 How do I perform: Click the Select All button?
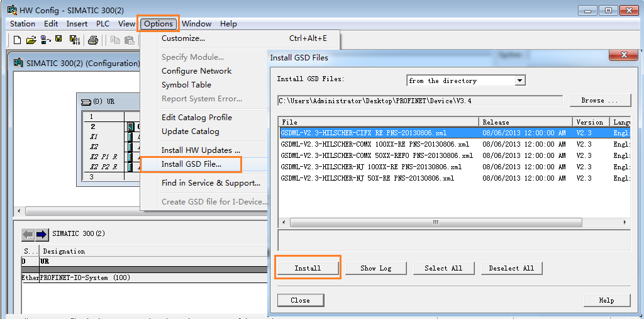coord(443,268)
